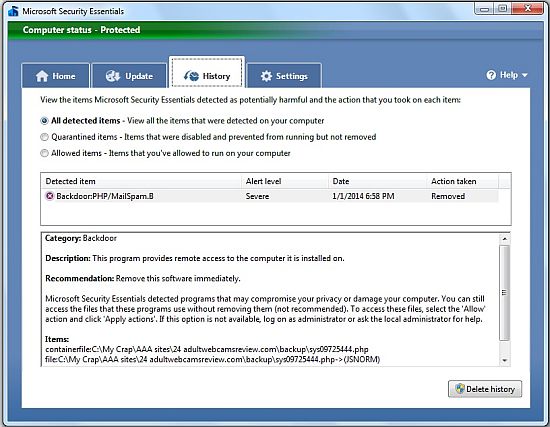
Task: Click the clock icon on History tab
Action: pyautogui.click(x=192, y=76)
